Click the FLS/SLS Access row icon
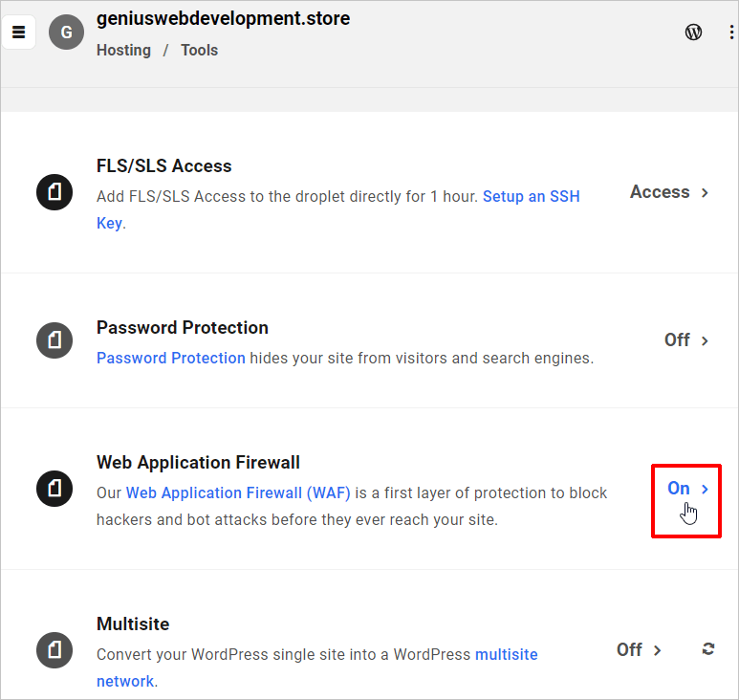739x700 pixels. [54, 192]
